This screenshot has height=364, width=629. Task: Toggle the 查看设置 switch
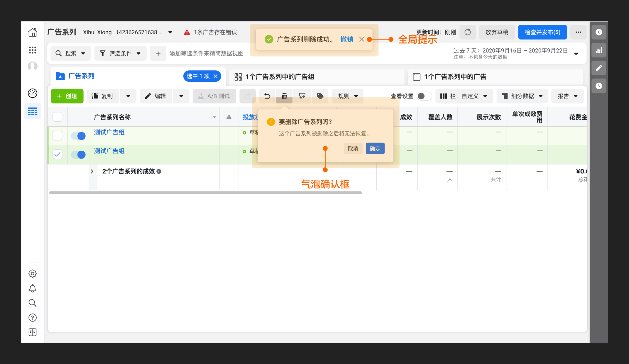[424, 96]
